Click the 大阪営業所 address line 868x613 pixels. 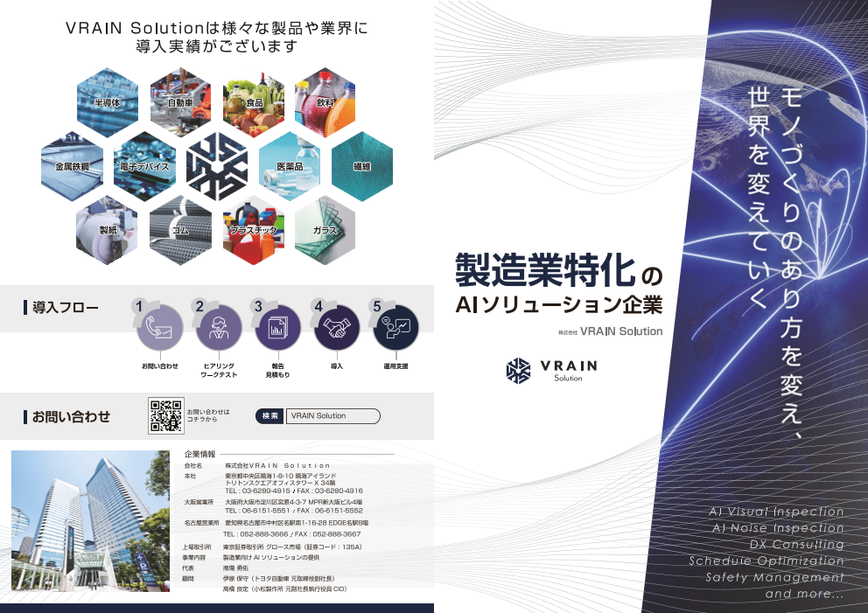[x=274, y=502]
